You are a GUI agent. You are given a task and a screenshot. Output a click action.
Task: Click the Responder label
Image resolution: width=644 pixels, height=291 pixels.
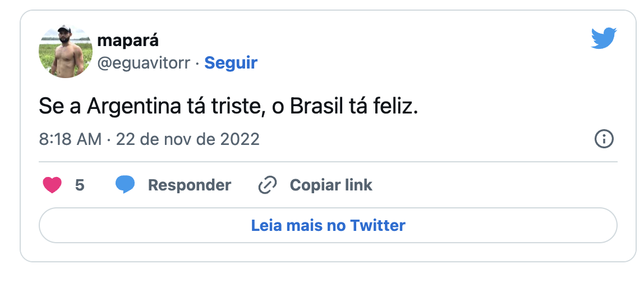tap(189, 185)
